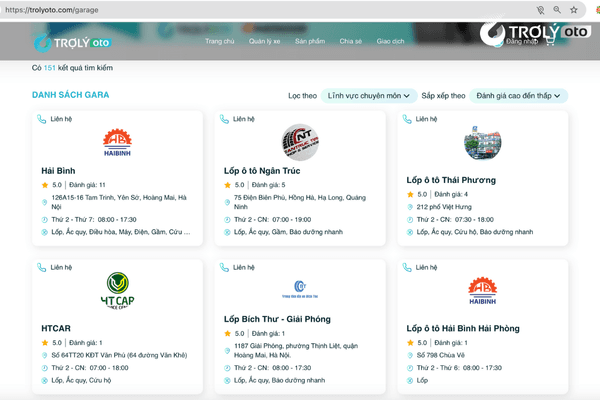600x400 pixels.
Task: Open the Lốp ô tô Ngân Trúc garage title
Action: (x=262, y=171)
